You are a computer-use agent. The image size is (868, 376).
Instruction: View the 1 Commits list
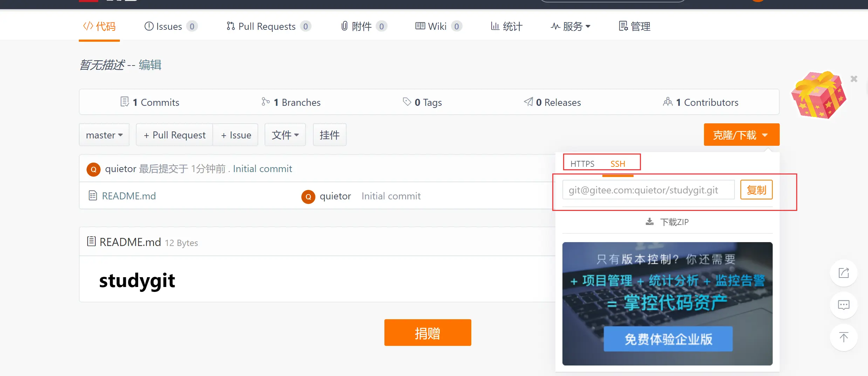click(150, 102)
